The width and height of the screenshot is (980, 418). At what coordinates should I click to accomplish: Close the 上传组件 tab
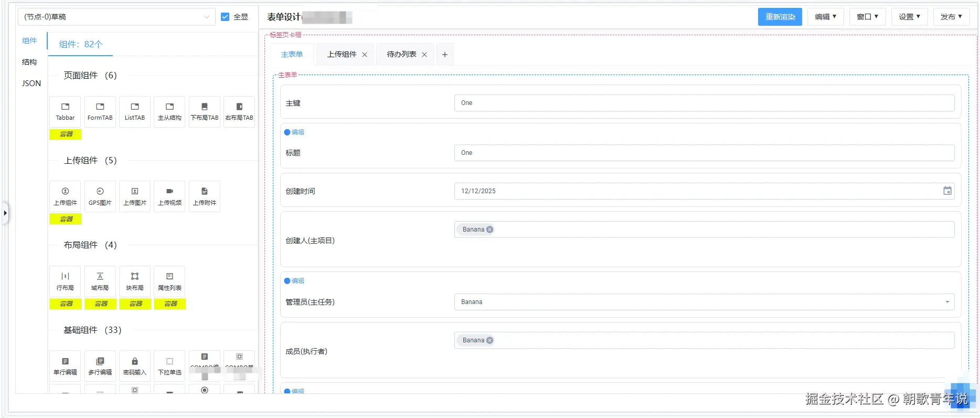pos(365,55)
